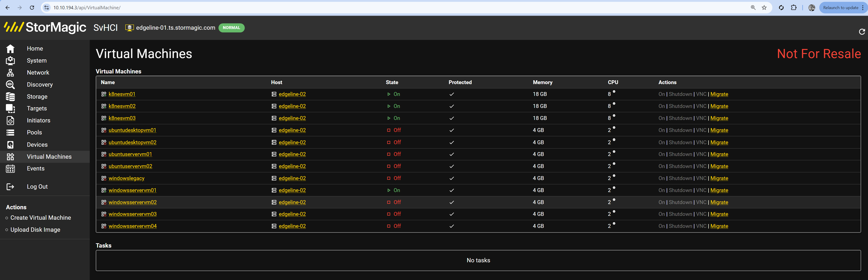The image size is (868, 280).
Task: Open windowsservervm04 VM link
Action: [133, 226]
